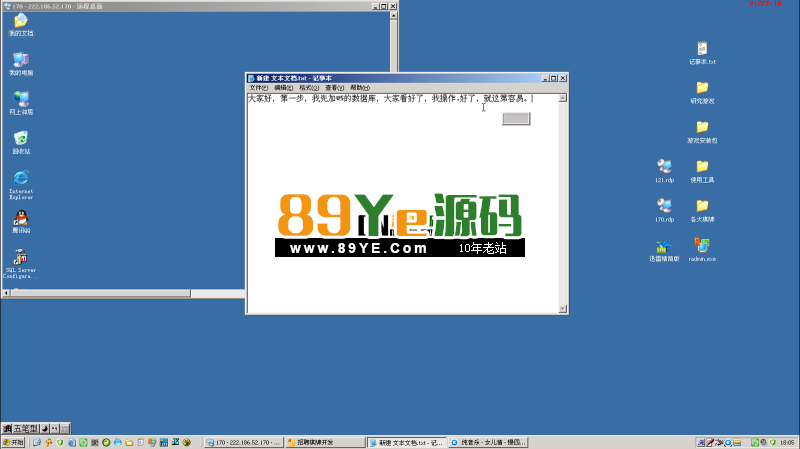
Task: Open the 121.rdp remote desktop shortcut
Action: click(664, 166)
